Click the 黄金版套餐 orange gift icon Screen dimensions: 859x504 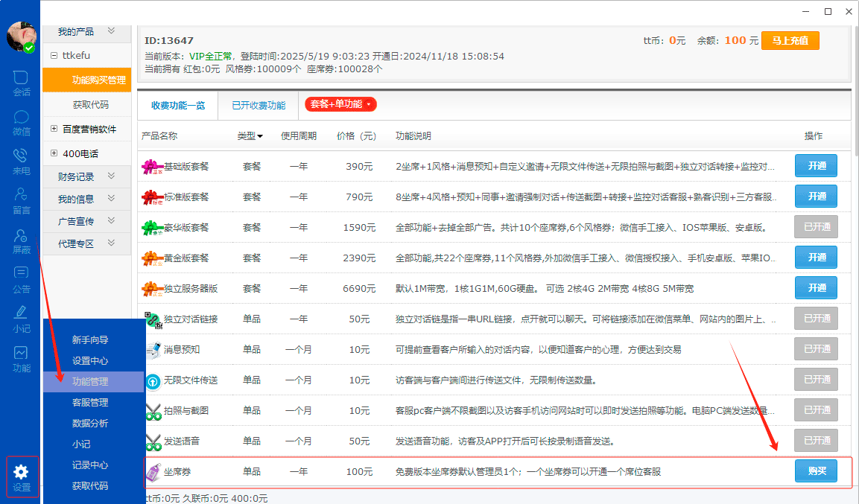(152, 258)
